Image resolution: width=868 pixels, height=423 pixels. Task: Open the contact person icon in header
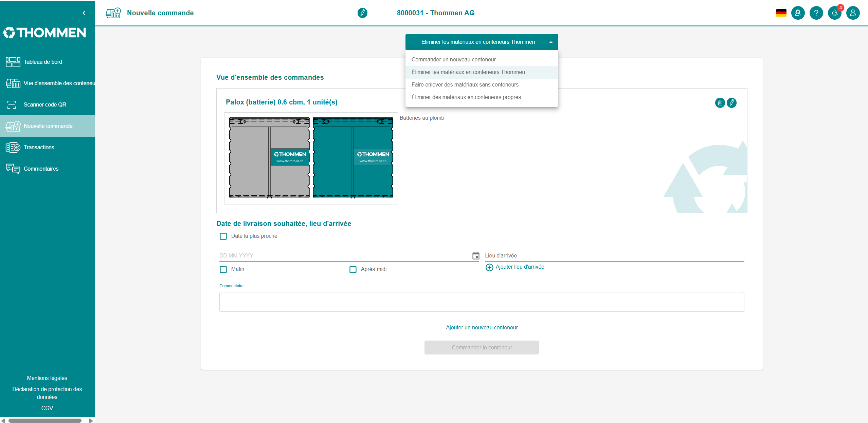pos(798,13)
